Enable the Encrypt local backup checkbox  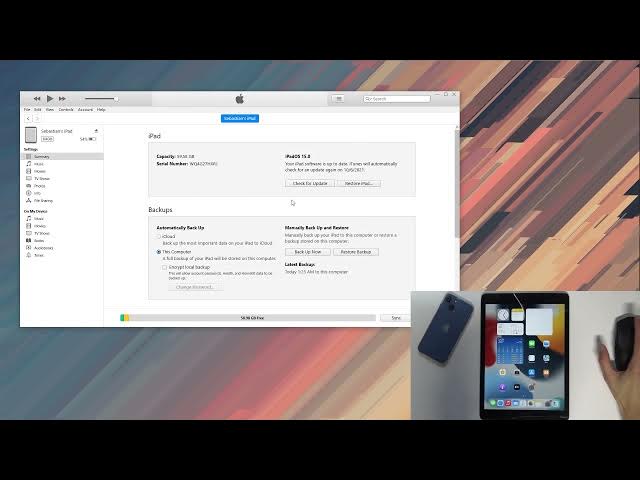click(164, 267)
